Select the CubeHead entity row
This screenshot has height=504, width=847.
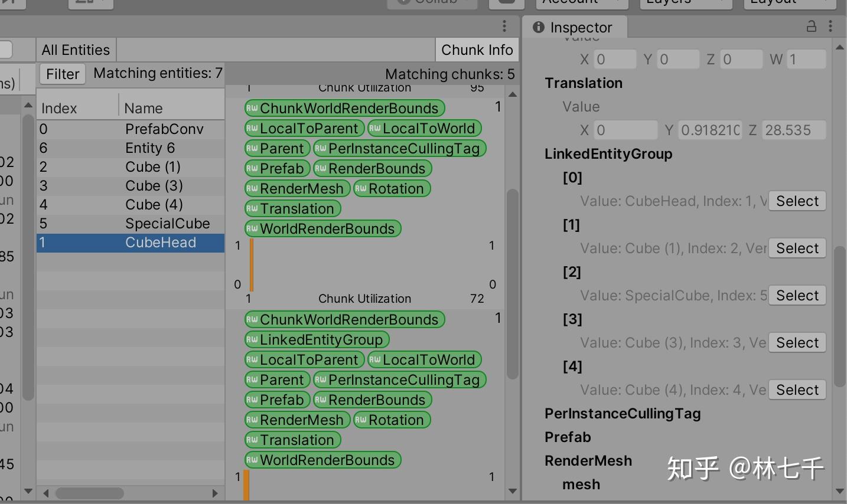130,243
